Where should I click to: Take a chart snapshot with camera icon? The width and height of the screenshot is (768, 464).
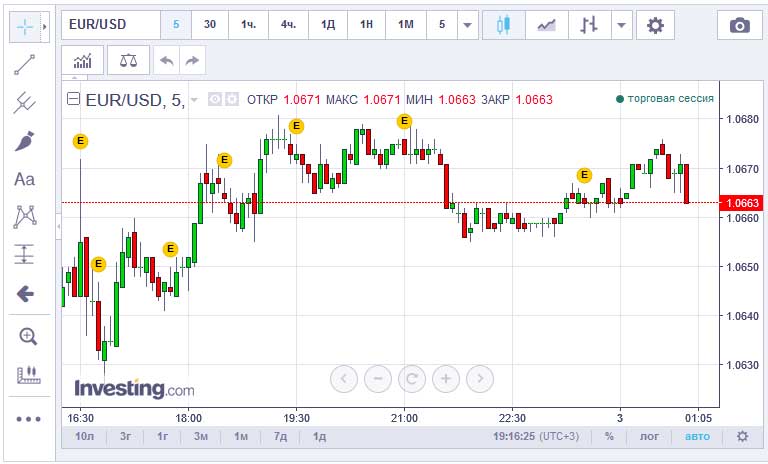pos(739,25)
